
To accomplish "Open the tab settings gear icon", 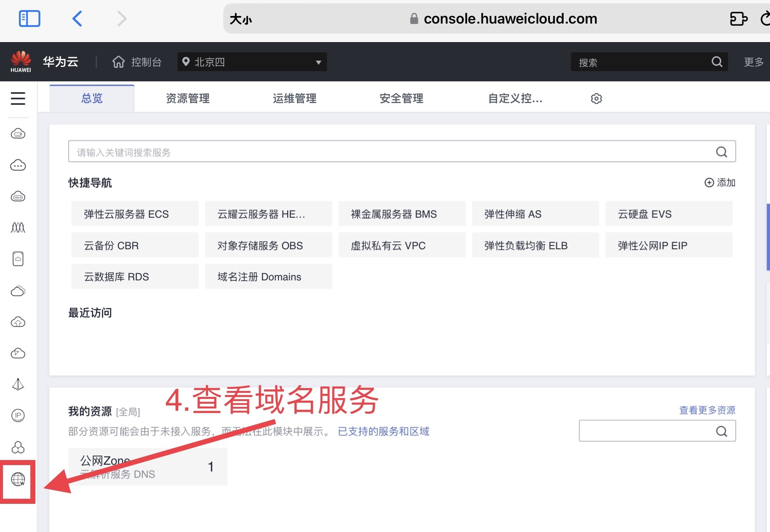I will click(x=596, y=98).
